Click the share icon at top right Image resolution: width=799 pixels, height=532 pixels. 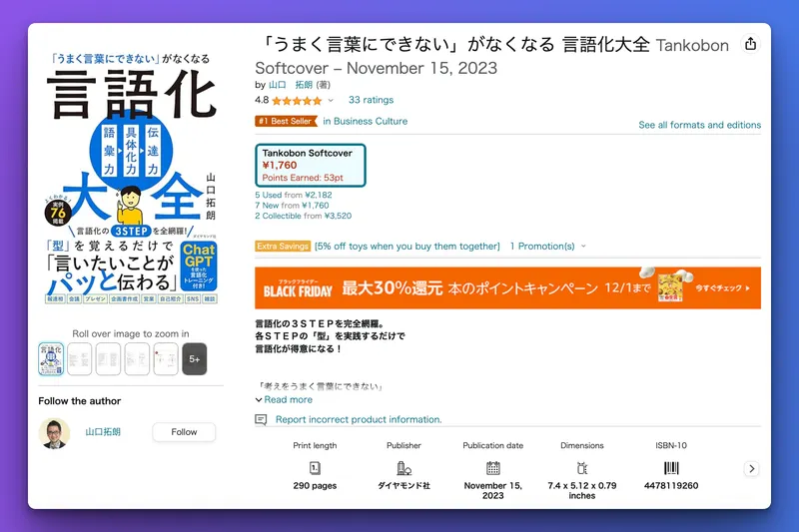[750, 44]
